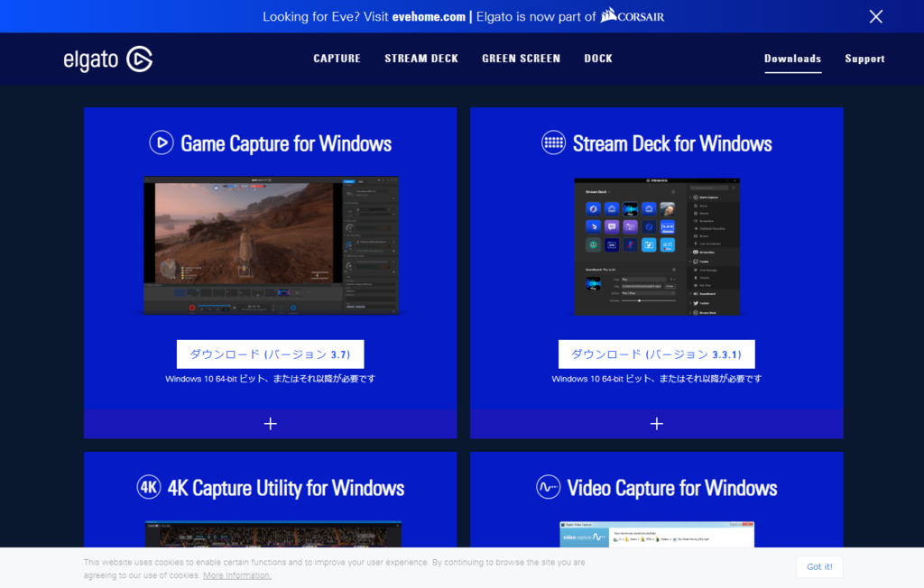Click the Game Capture play icon
924x588 pixels.
[162, 142]
